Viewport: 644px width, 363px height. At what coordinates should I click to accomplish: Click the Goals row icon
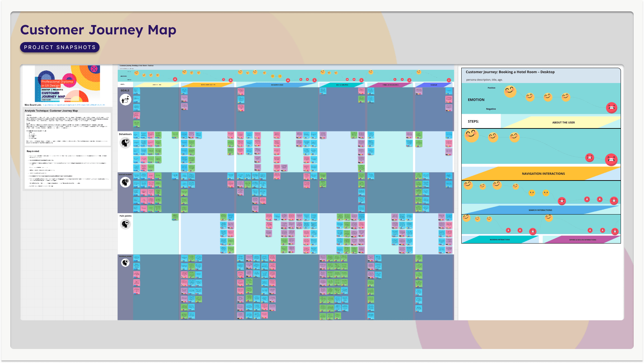tap(125, 99)
